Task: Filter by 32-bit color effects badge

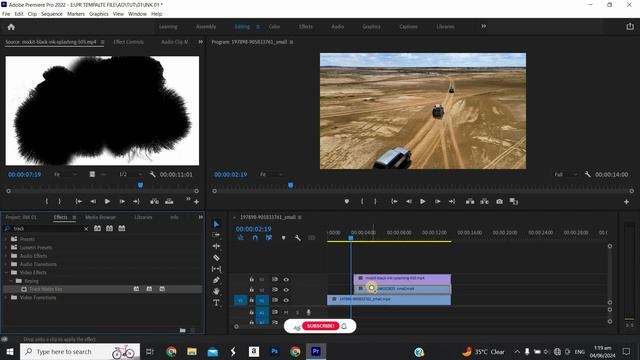Action: [109, 229]
